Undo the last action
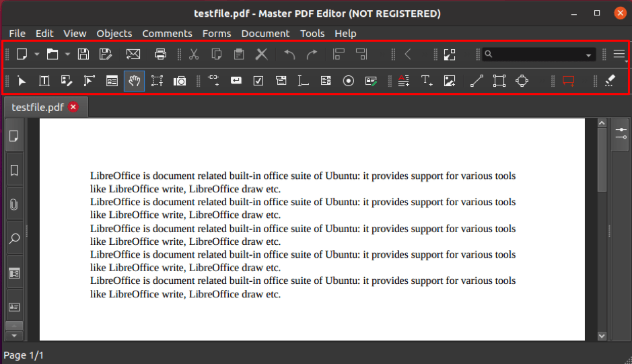 tap(289, 54)
